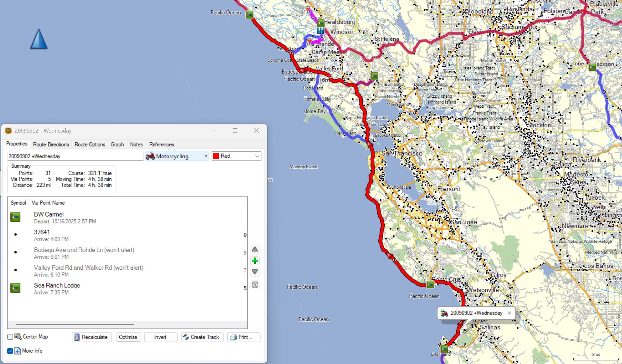Image resolution: width=622 pixels, height=364 pixels.
Task: Move via point down with arrow icon
Action: point(255,272)
